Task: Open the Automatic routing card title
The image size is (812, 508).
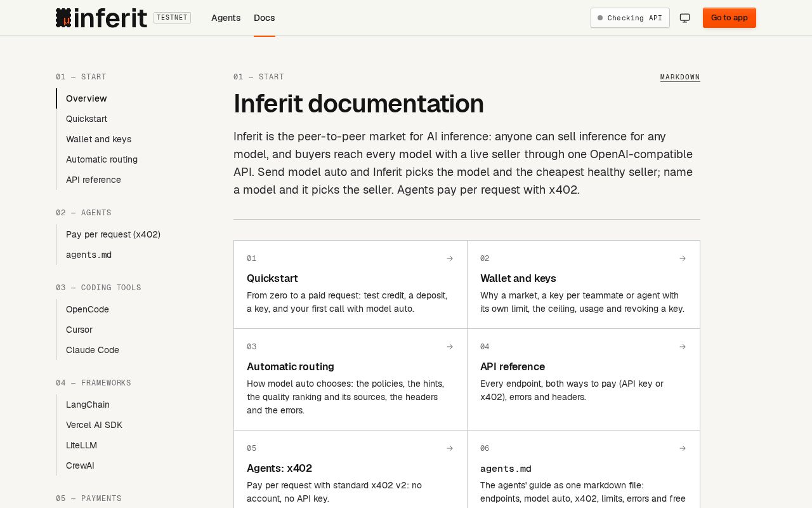Action: [291, 366]
